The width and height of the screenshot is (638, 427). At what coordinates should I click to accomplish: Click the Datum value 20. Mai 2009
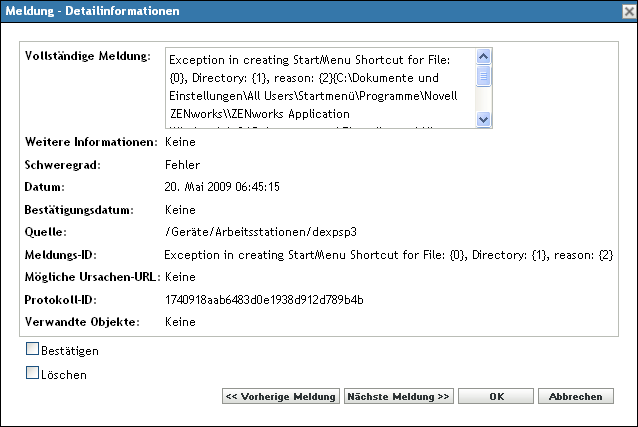pos(220,187)
